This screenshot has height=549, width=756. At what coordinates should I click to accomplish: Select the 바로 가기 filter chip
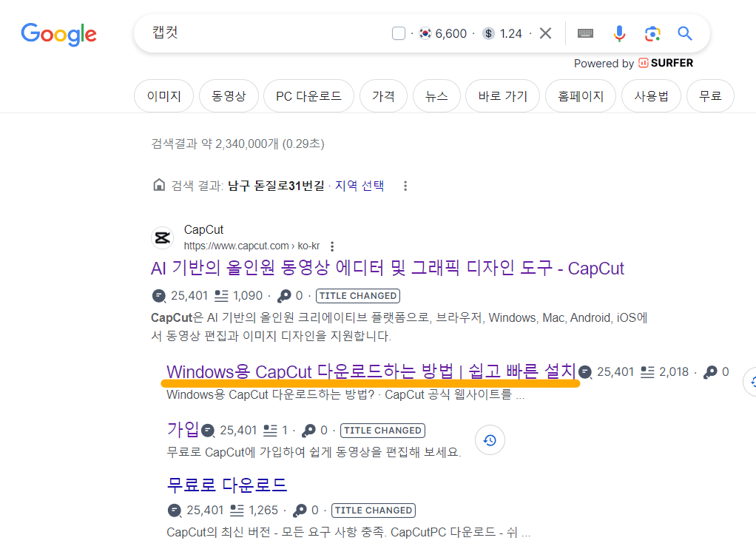coord(502,96)
